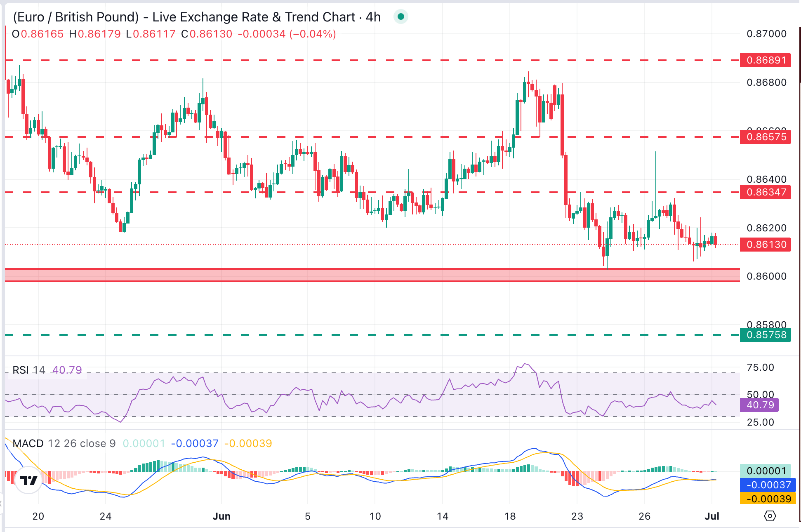Click the change value -0.00034 (-0.04%)

tap(287, 34)
